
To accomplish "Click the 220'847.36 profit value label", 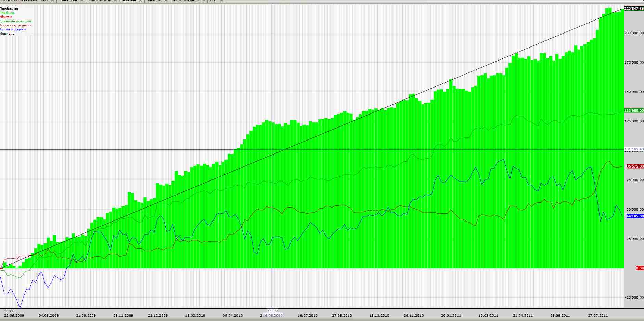I will coord(634,9).
